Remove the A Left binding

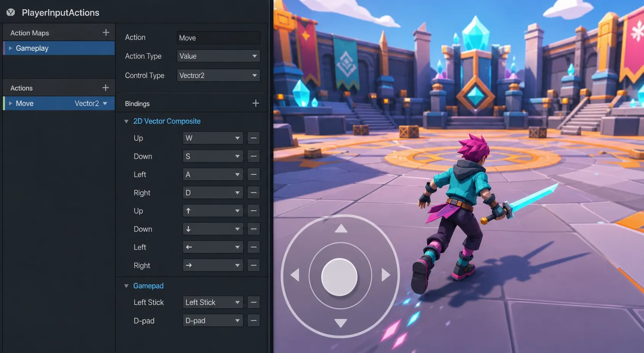[x=254, y=174]
